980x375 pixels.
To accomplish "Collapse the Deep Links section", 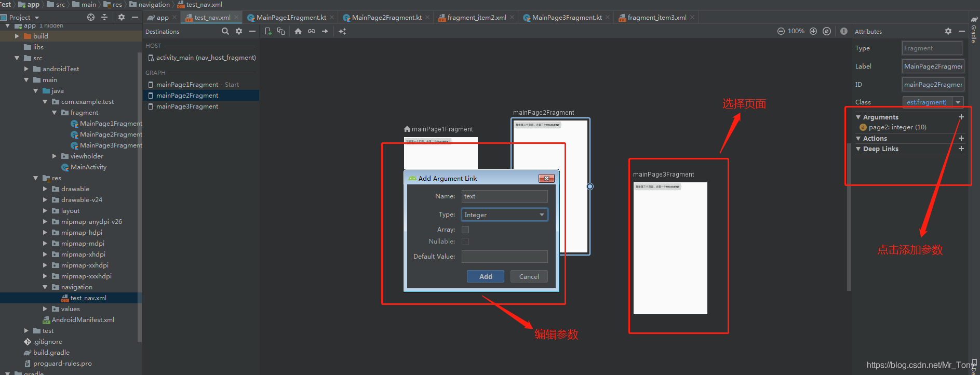I will pos(858,149).
